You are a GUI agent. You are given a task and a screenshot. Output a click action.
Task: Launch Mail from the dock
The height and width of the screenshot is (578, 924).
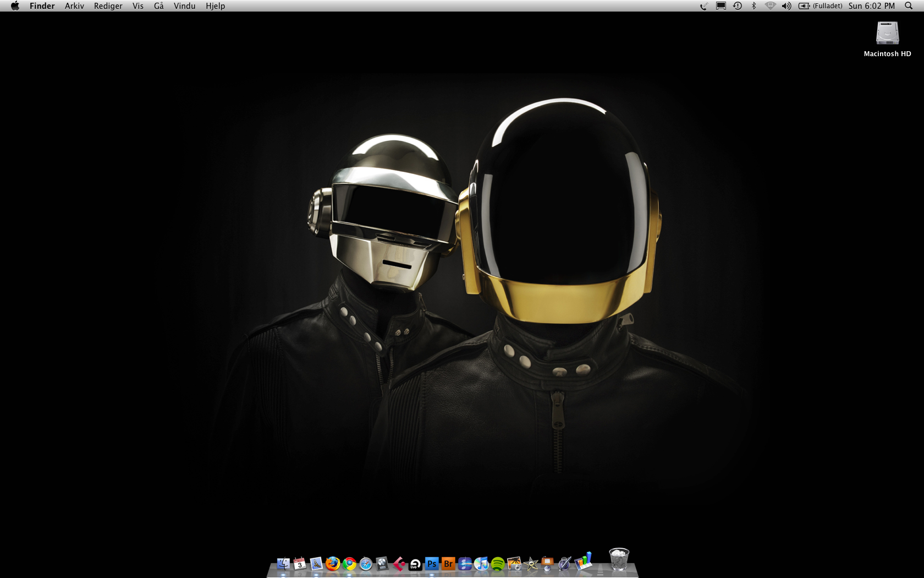[x=316, y=564]
